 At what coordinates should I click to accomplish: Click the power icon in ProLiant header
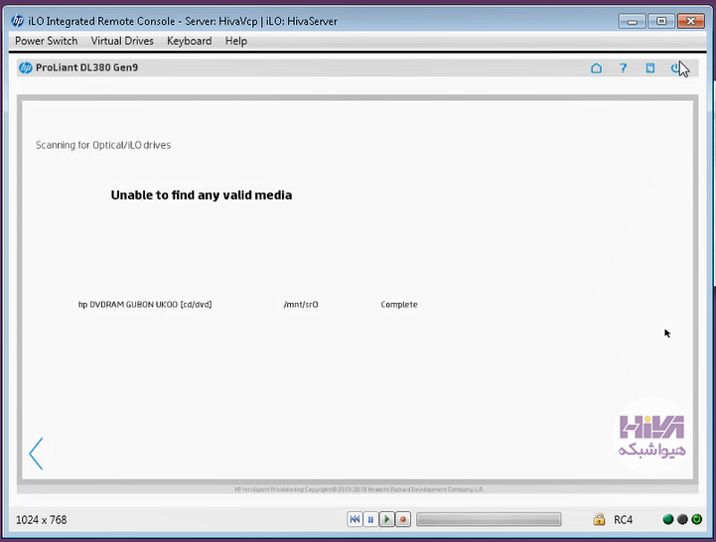(676, 68)
